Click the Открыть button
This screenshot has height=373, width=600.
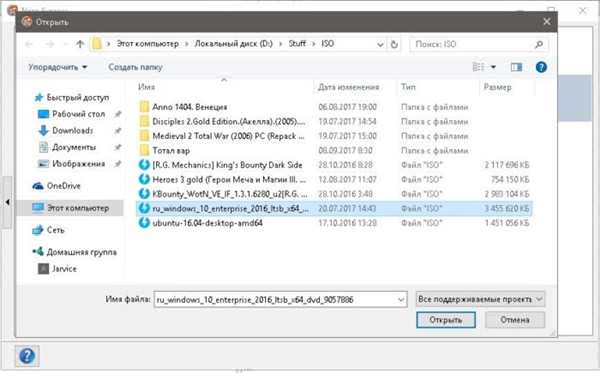[x=446, y=319]
